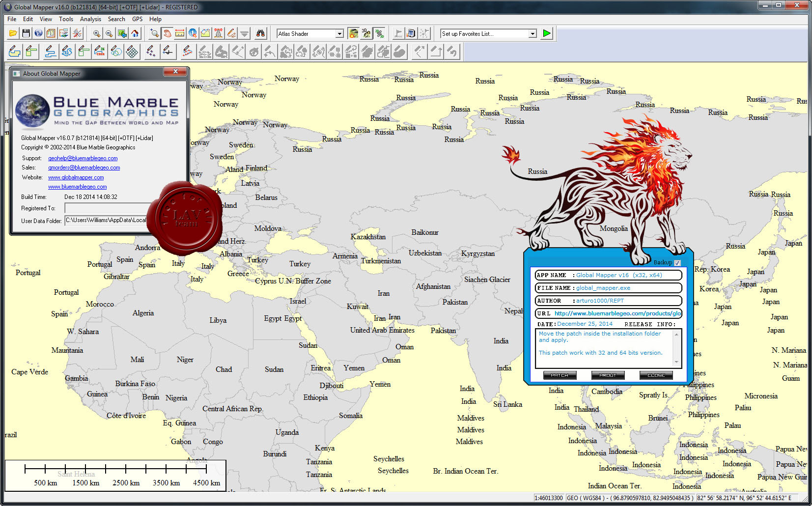Image resolution: width=812 pixels, height=506 pixels.
Task: Click the create point features icon
Action: point(151,51)
